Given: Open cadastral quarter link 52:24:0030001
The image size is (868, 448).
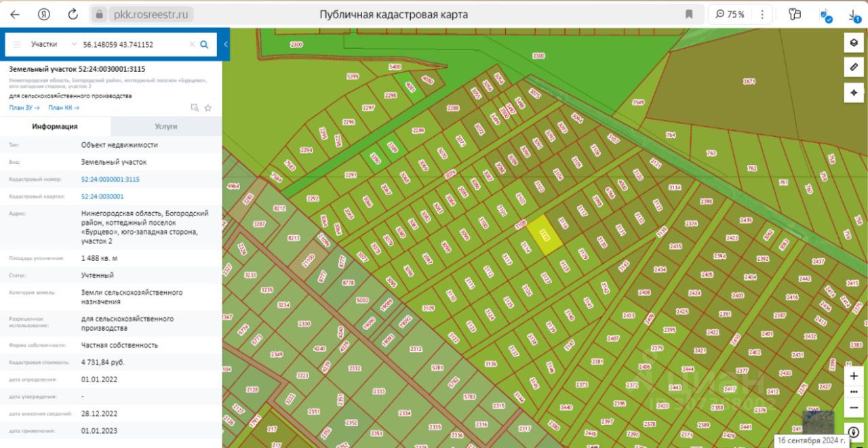Looking at the screenshot, I should pos(102,197).
